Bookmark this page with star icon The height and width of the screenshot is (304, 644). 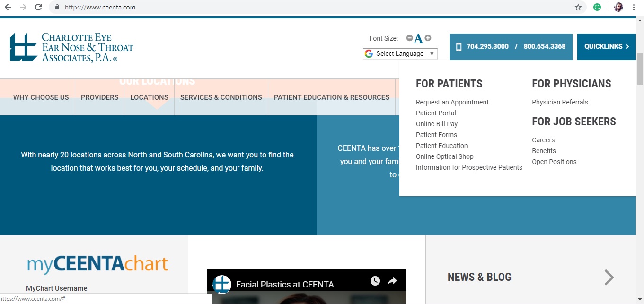578,7
